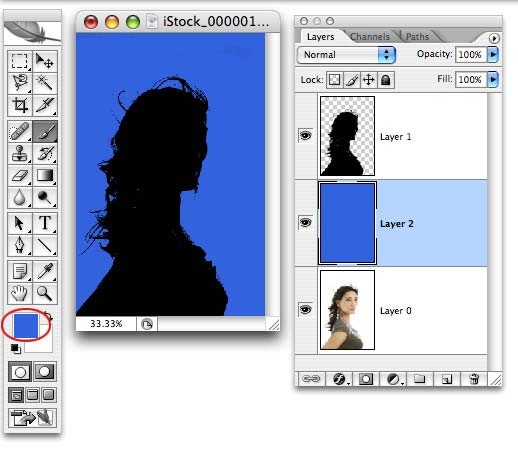Expand the Opacity slider arrow
Viewport: 518px width, 459px height.
point(493,54)
